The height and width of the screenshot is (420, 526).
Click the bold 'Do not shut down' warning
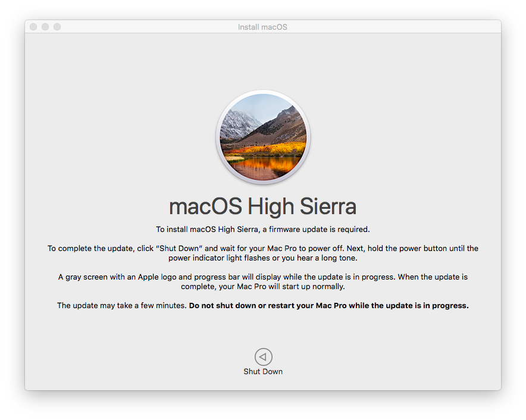click(x=328, y=306)
